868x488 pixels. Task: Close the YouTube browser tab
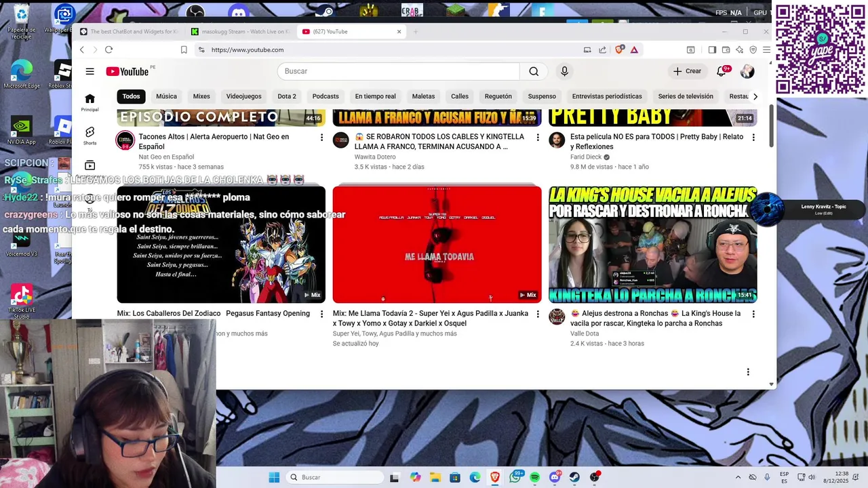[x=399, y=31]
